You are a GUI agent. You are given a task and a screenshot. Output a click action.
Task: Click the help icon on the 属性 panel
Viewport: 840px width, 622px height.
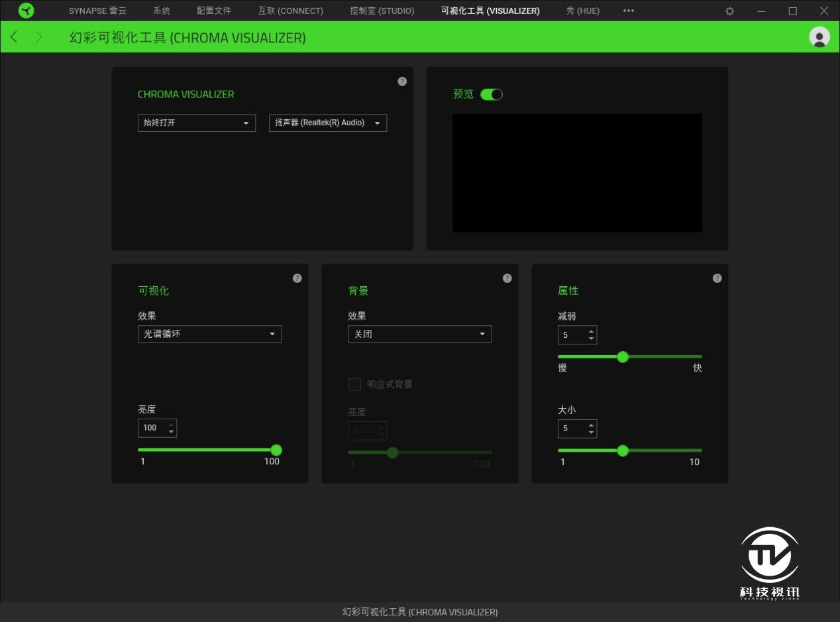coord(717,278)
